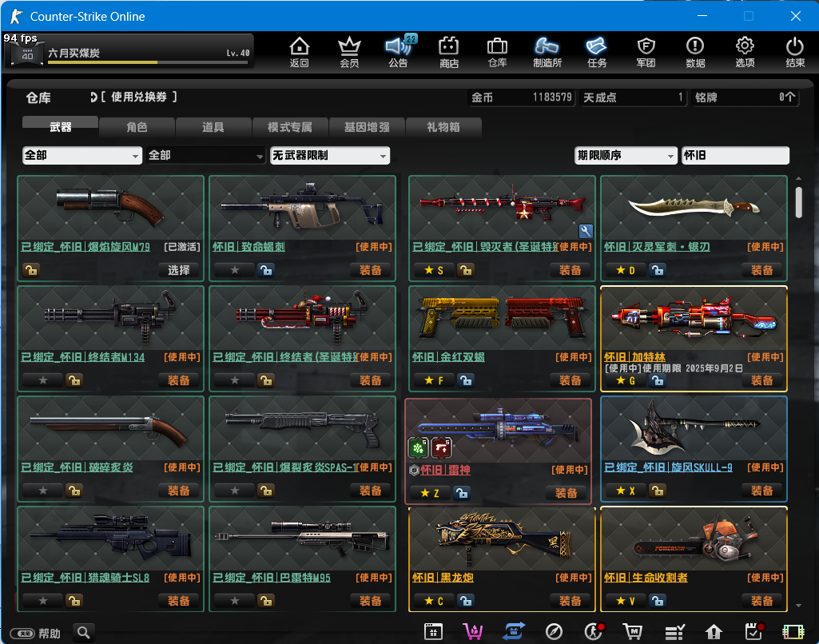Switch to the 武器 tab

[60, 127]
